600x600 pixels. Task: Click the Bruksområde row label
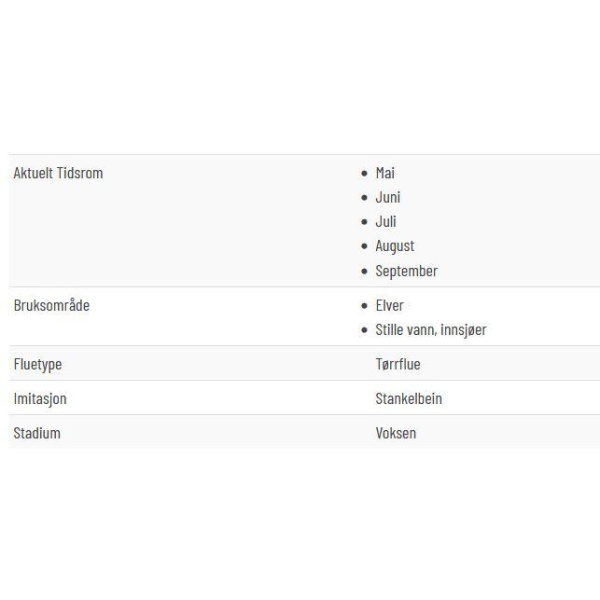click(x=52, y=305)
